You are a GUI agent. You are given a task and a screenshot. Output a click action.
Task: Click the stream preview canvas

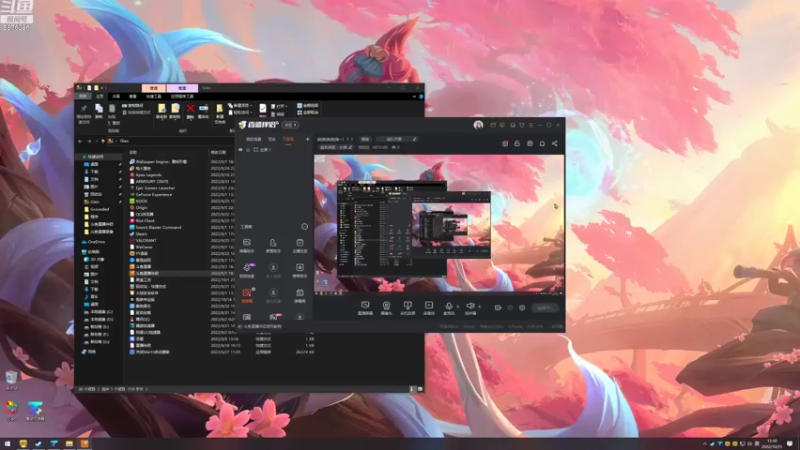[x=439, y=224]
